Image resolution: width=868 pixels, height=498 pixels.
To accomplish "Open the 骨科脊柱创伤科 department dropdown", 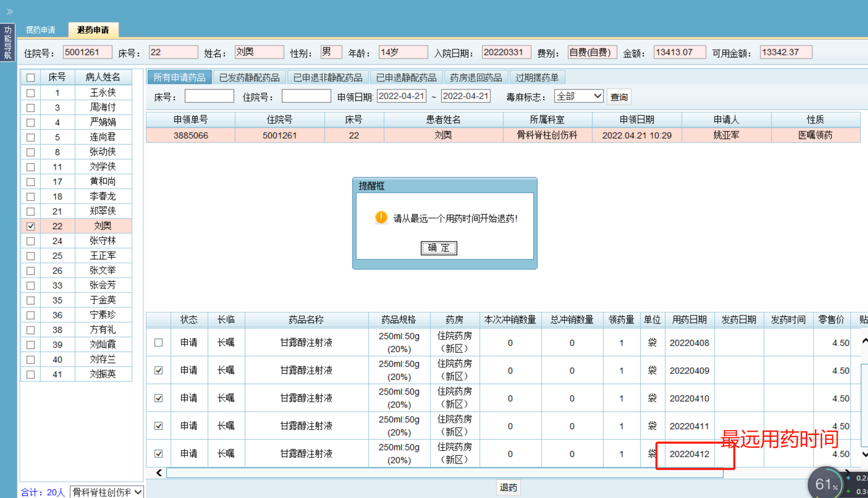I will pyautogui.click(x=107, y=492).
